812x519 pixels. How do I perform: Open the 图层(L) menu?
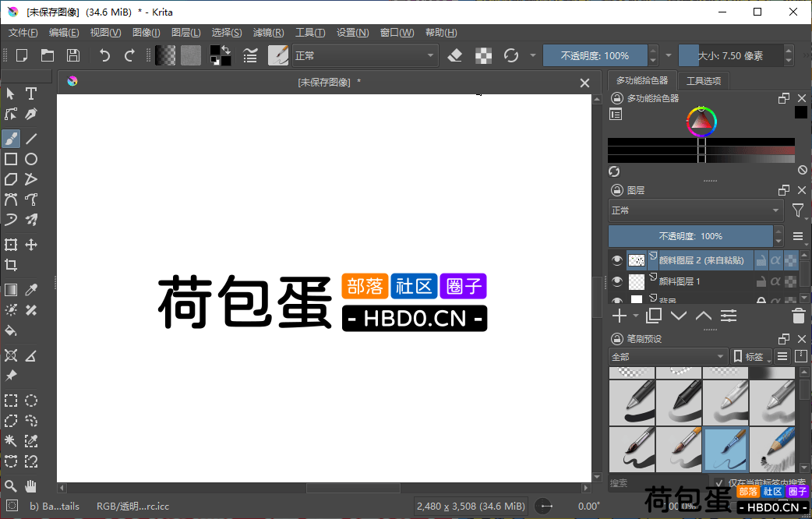[186, 33]
